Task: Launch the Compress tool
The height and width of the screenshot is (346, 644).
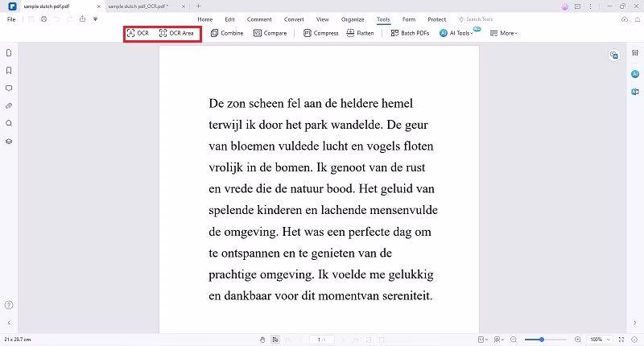Action: pyautogui.click(x=320, y=33)
